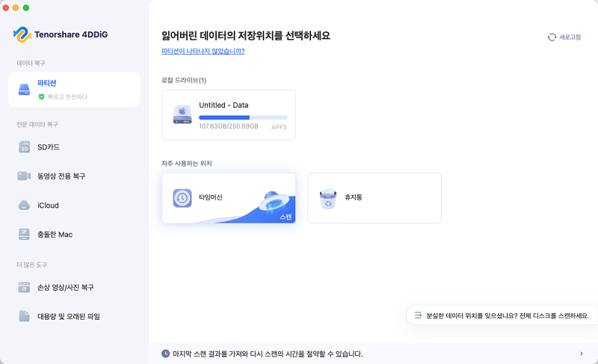Select the 파티션 drive icon in sidebar
This screenshot has height=364, width=598.
pos(24,89)
